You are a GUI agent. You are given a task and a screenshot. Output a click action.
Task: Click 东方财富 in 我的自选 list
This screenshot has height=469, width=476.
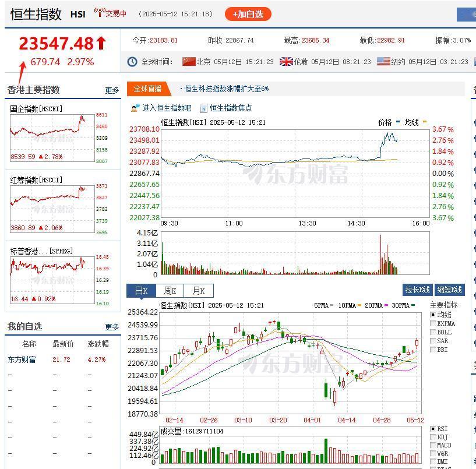coord(22,359)
